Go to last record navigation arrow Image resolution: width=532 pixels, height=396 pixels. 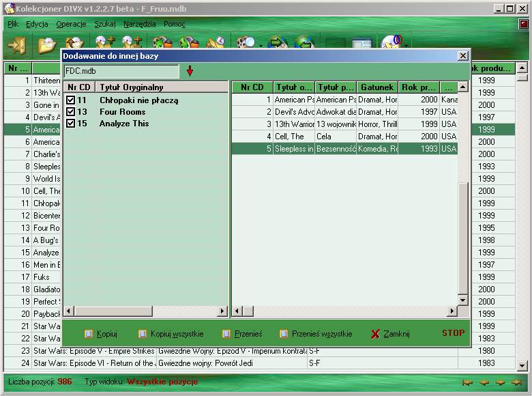pos(517,382)
